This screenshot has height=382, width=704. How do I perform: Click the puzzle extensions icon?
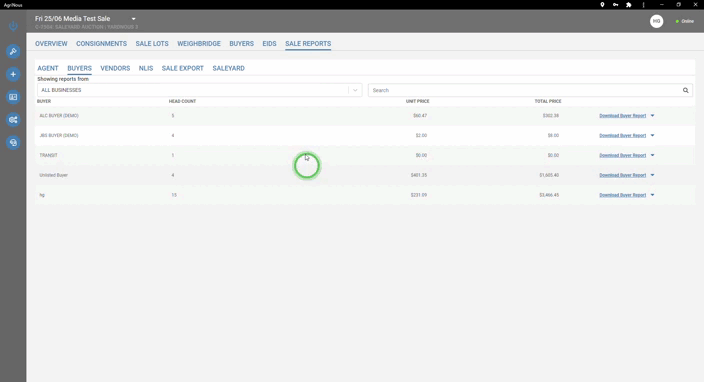[x=629, y=4]
